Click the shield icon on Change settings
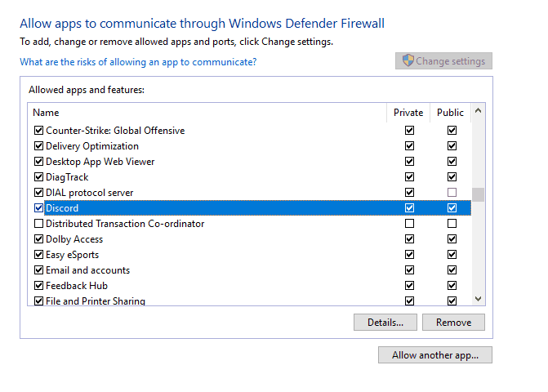 click(x=408, y=60)
